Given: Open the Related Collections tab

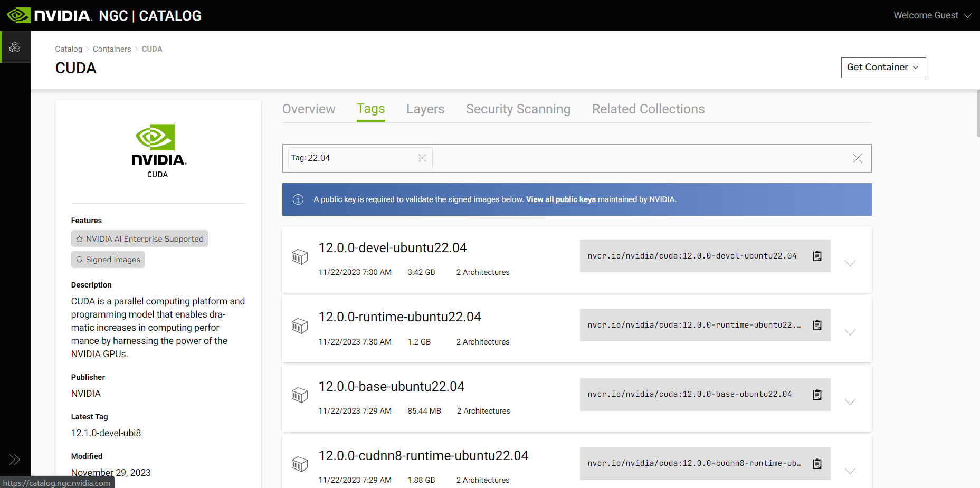Looking at the screenshot, I should [x=648, y=109].
